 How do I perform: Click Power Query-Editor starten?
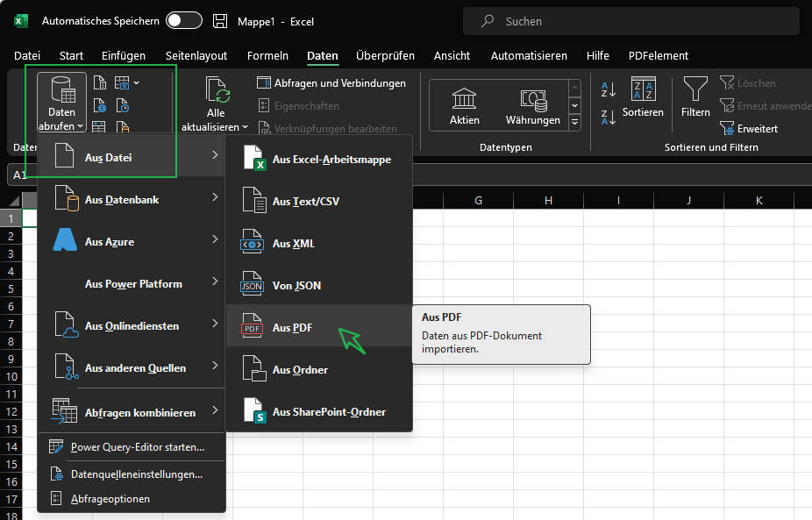132,446
